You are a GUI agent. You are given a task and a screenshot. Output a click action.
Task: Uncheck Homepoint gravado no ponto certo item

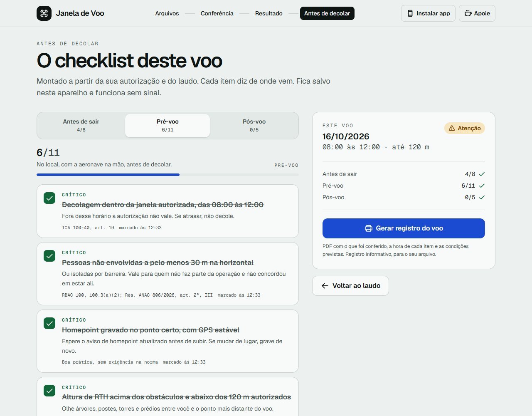[x=49, y=323]
